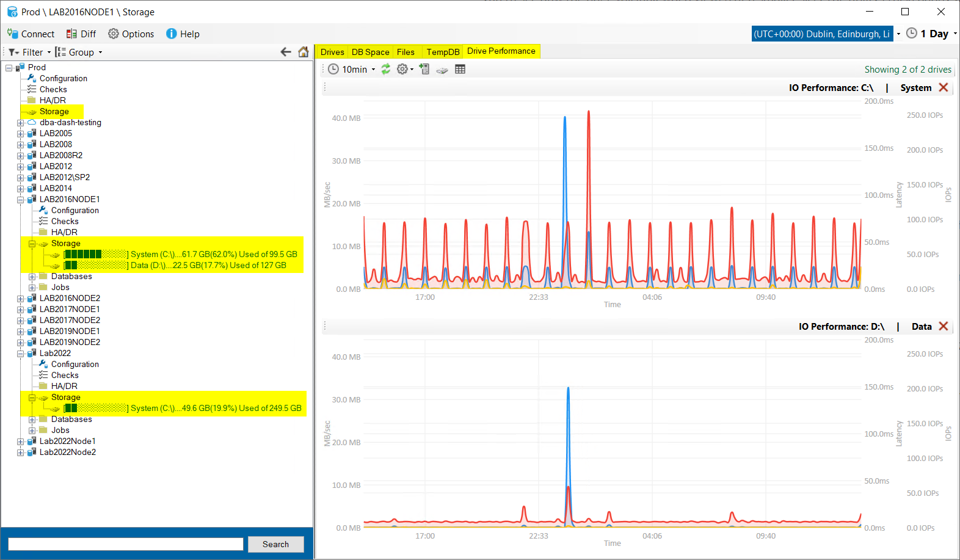The image size is (960, 560).
Task: Switch to the DB Space tab
Action: pyautogui.click(x=370, y=52)
